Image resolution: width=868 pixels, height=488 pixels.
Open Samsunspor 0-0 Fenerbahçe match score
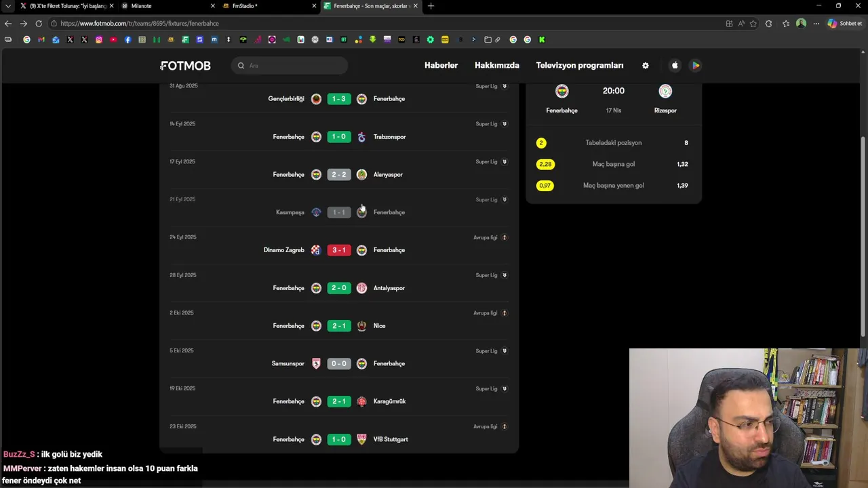339,364
